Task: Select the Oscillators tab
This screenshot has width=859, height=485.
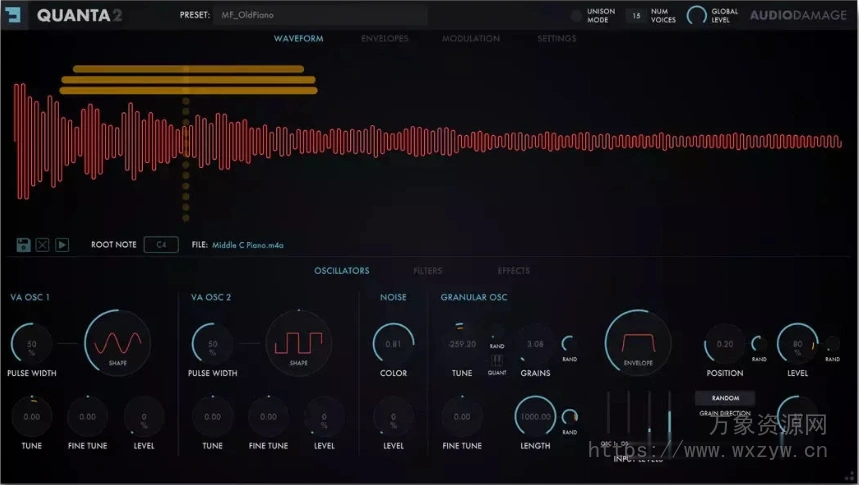Action: point(341,271)
